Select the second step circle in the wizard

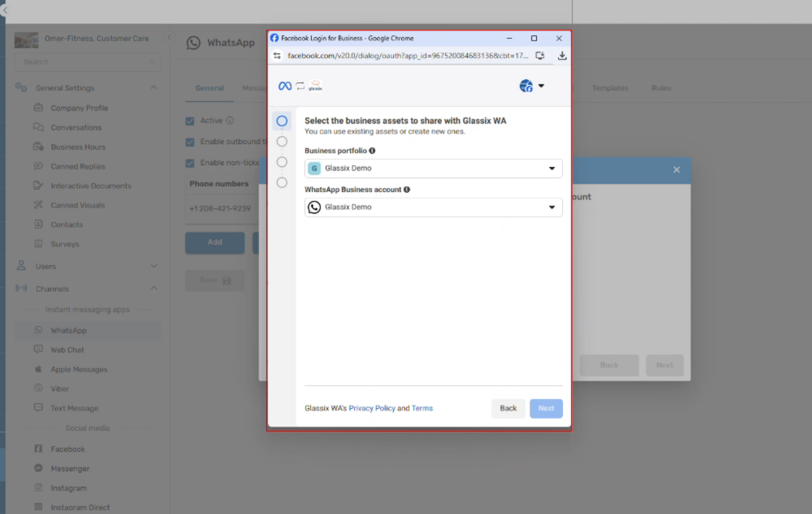coord(282,141)
